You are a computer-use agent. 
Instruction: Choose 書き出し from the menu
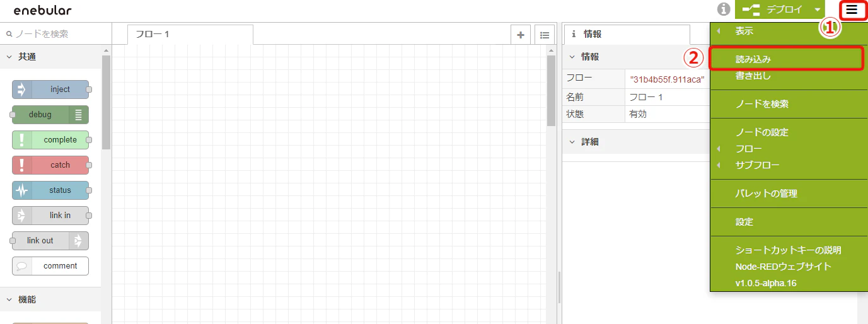click(789, 76)
